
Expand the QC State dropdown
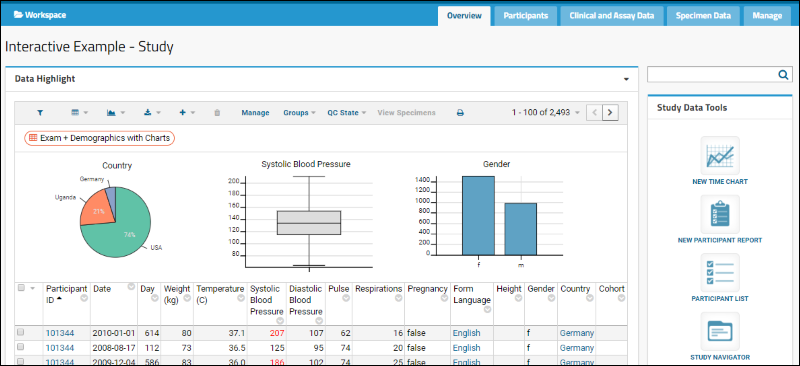coord(347,113)
